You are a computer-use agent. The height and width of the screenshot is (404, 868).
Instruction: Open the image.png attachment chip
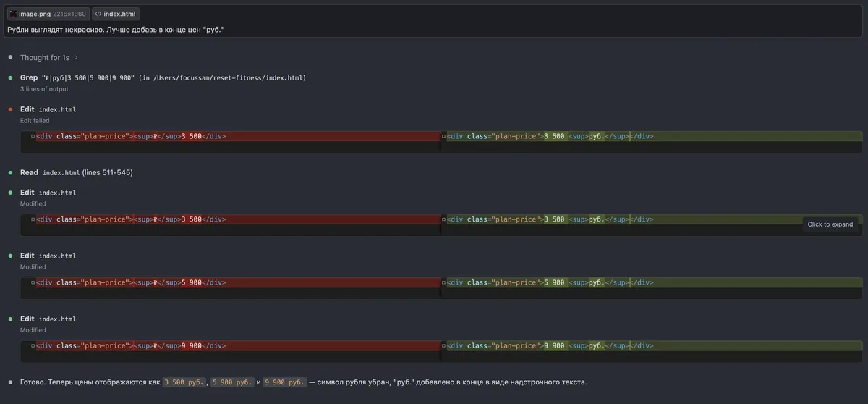[48, 14]
